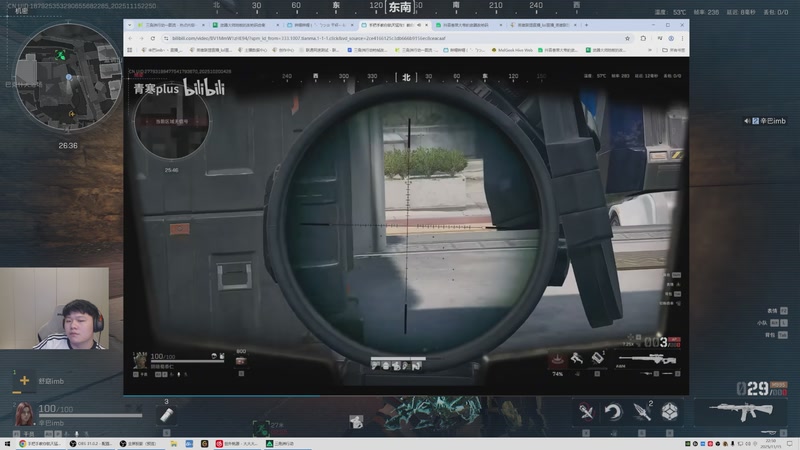Image resolution: width=800 pixels, height=450 pixels.
Task: Click the bilibili logo in the video
Action: pos(204,88)
